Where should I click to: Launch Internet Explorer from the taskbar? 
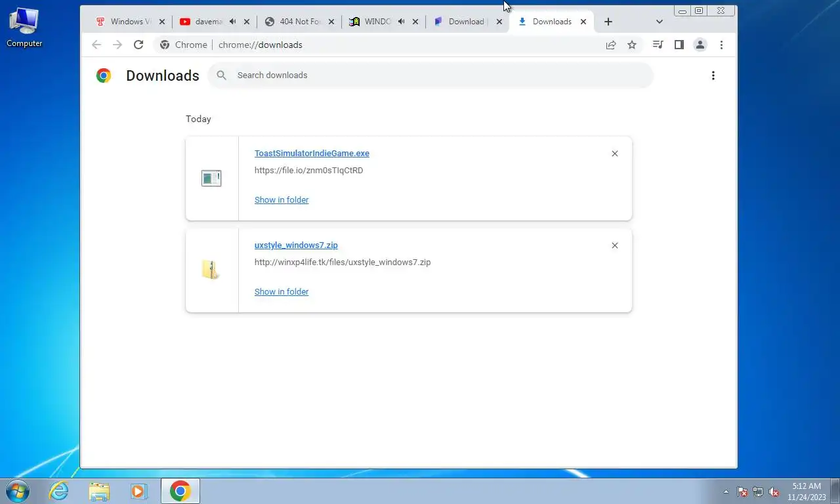[58, 491]
